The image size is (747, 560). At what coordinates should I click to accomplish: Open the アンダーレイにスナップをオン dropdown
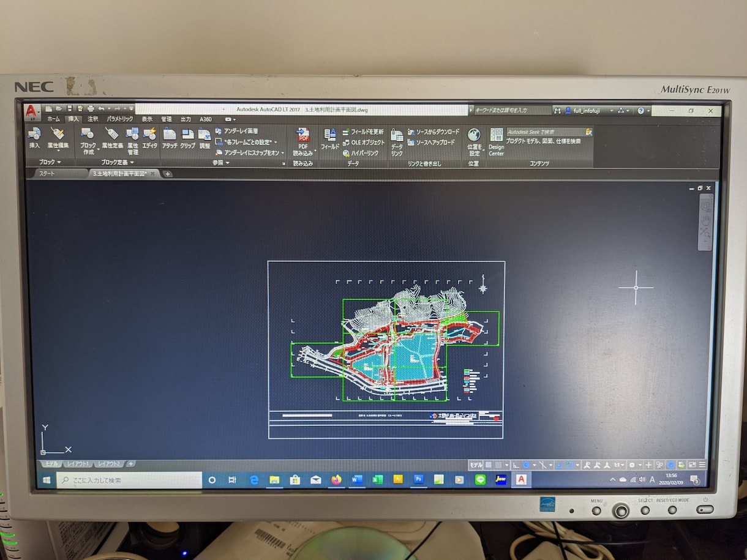[282, 152]
